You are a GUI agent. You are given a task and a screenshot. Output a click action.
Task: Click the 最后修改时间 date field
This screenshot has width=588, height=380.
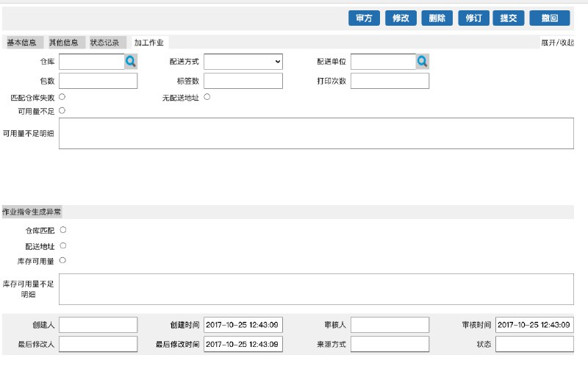[243, 344]
